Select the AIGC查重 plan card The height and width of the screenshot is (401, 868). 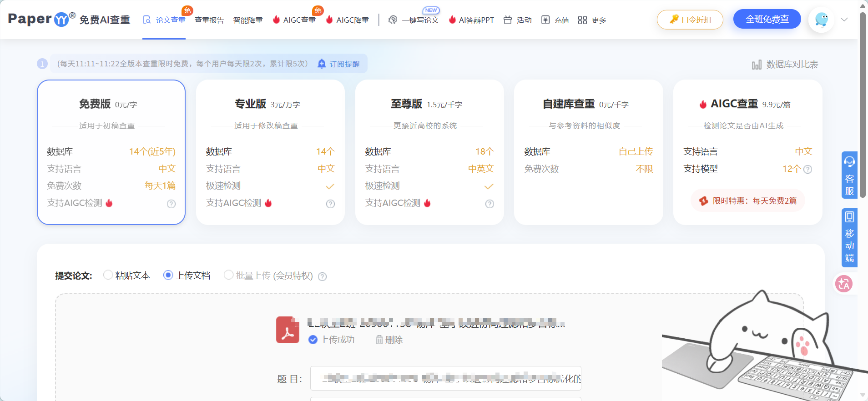click(748, 152)
